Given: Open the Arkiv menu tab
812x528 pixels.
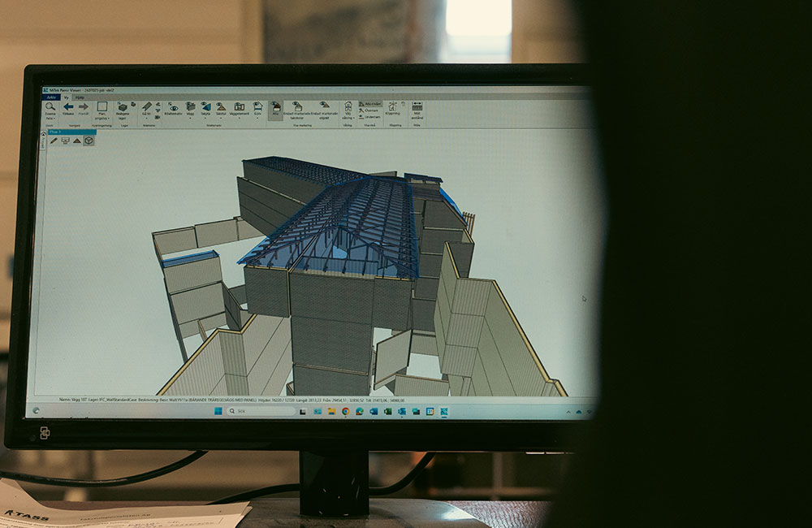Looking at the screenshot, I should point(51,97).
